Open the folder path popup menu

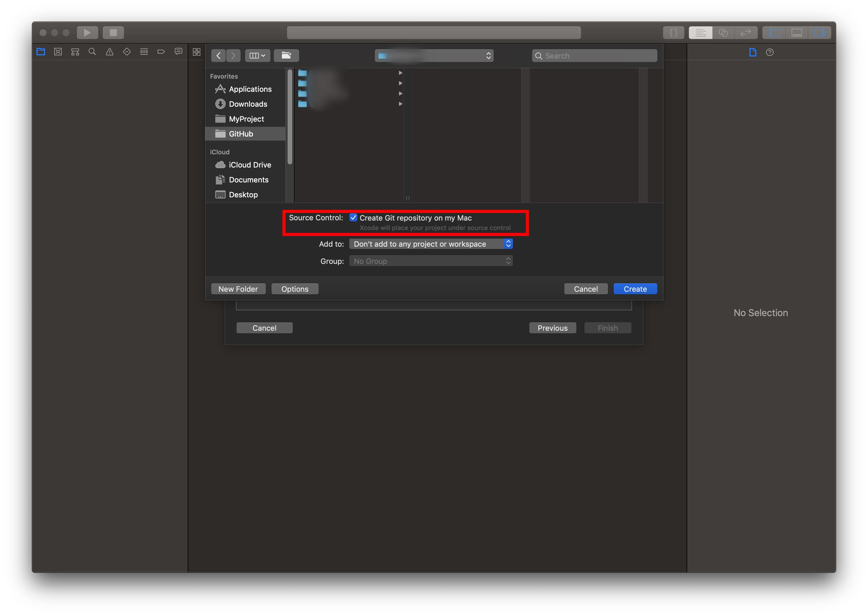[x=434, y=56]
